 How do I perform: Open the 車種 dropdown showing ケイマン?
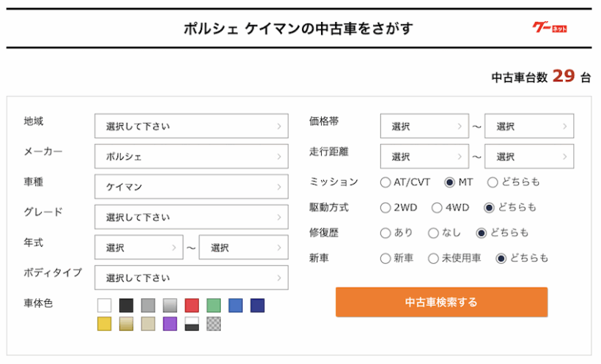(x=191, y=187)
